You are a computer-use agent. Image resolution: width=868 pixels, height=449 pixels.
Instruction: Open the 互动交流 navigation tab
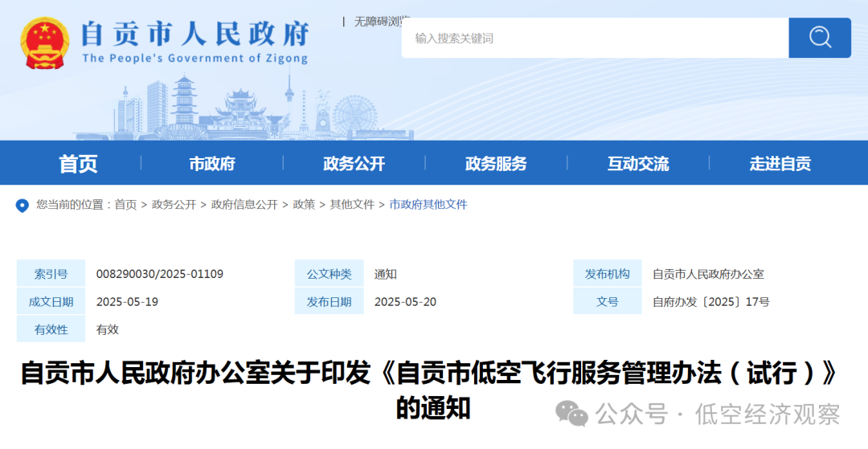tap(638, 163)
